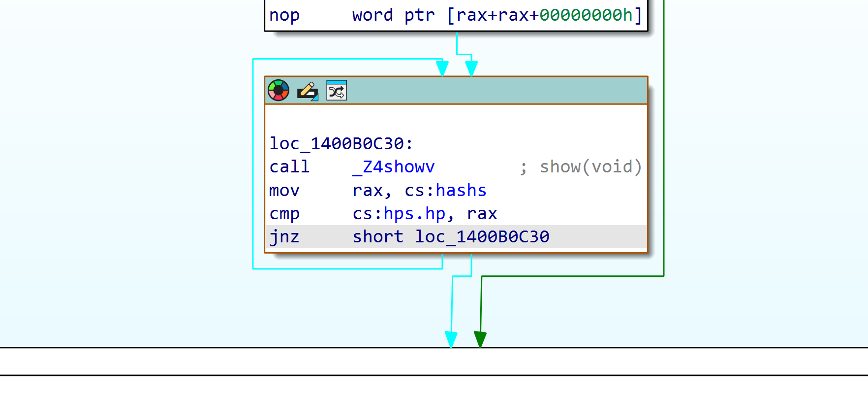
Task: Click the green 00000000h operand value
Action: click(x=586, y=15)
